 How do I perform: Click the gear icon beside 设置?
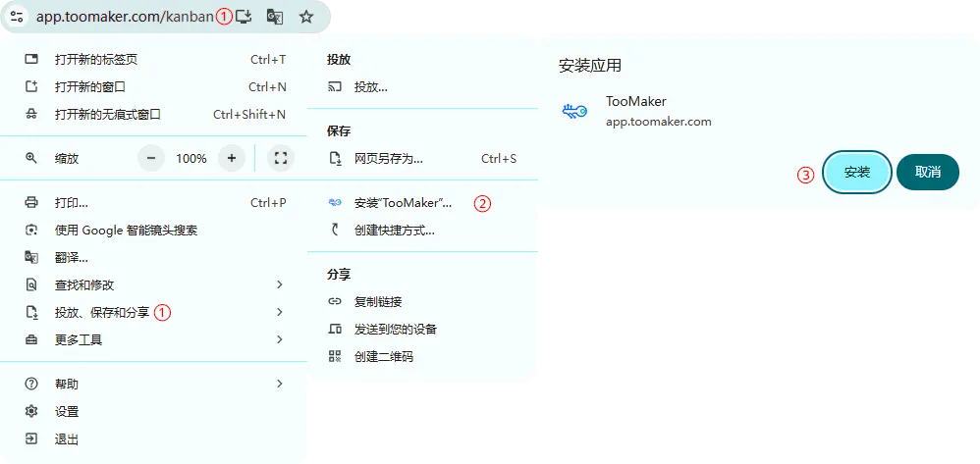[31, 412]
